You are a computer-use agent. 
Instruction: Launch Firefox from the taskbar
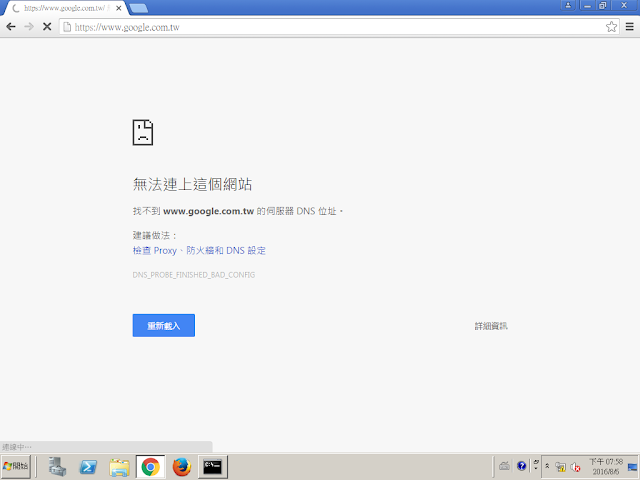click(182, 467)
